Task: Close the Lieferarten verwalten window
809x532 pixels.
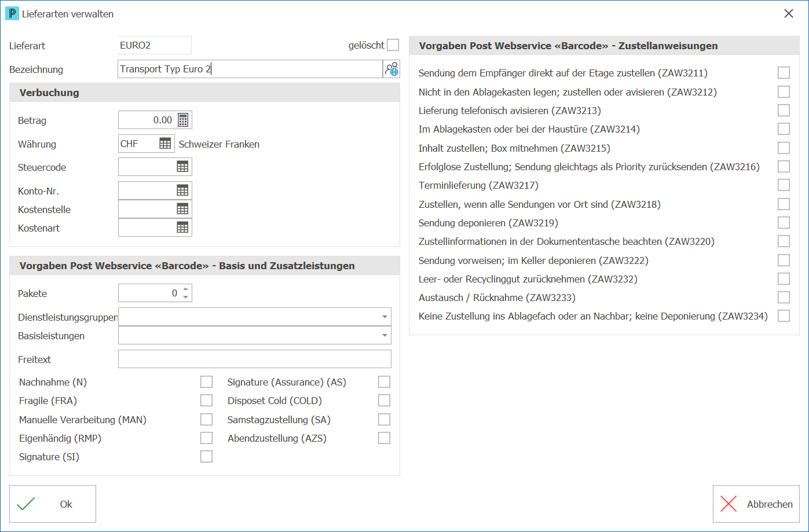Action: [789, 13]
